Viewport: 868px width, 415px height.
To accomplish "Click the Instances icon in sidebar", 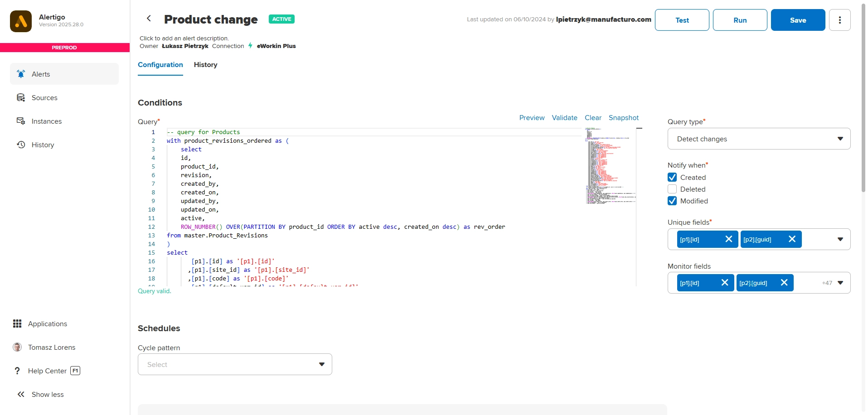I will [21, 121].
